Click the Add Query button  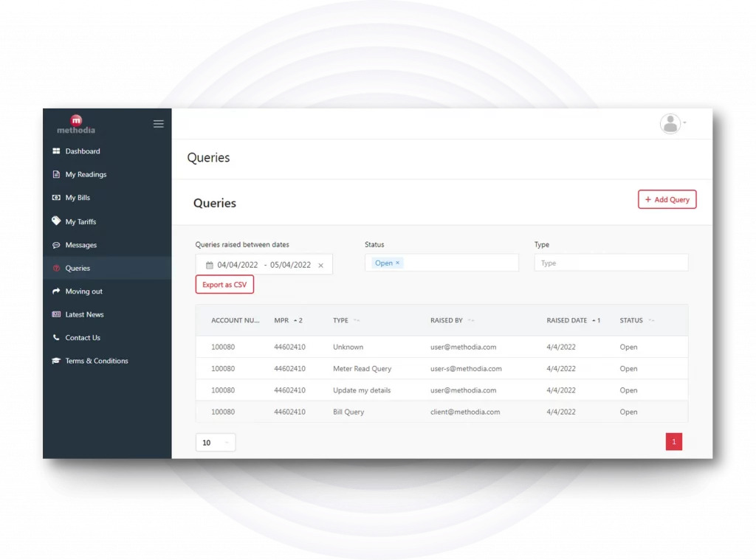coord(667,199)
